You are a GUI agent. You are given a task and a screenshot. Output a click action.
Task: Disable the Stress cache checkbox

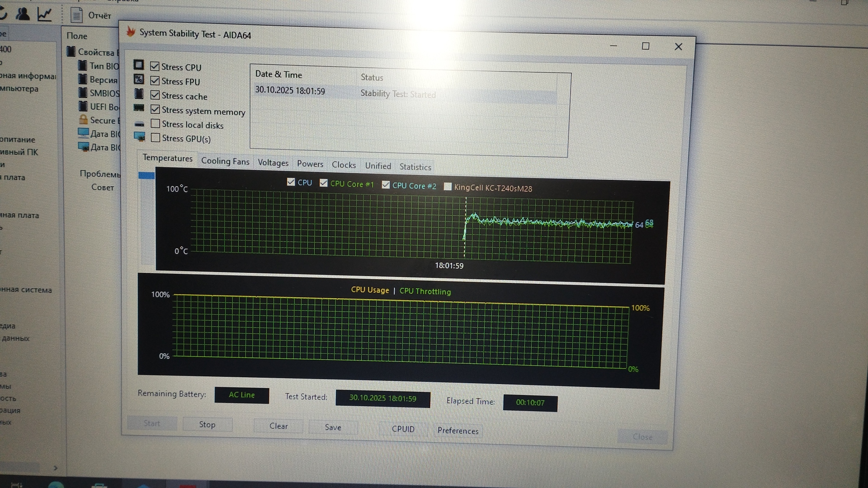click(x=155, y=95)
